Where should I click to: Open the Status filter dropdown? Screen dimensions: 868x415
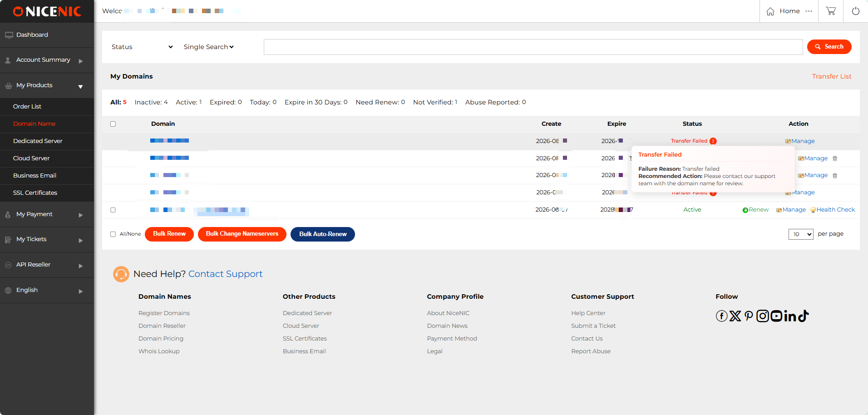coord(142,47)
